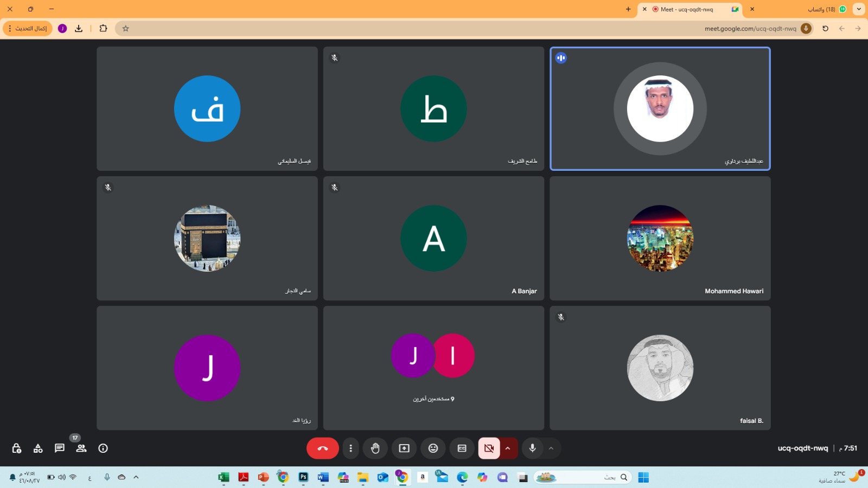Toggle closed captions
868x488 pixels.
(462, 448)
